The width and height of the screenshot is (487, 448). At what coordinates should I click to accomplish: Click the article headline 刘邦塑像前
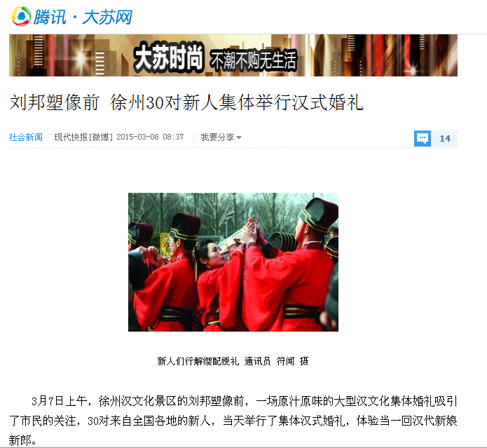point(55,102)
